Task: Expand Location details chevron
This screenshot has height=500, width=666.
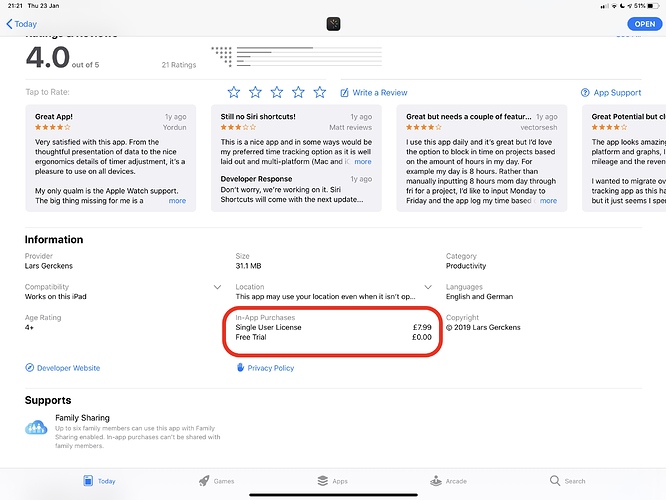Action: [x=428, y=287]
